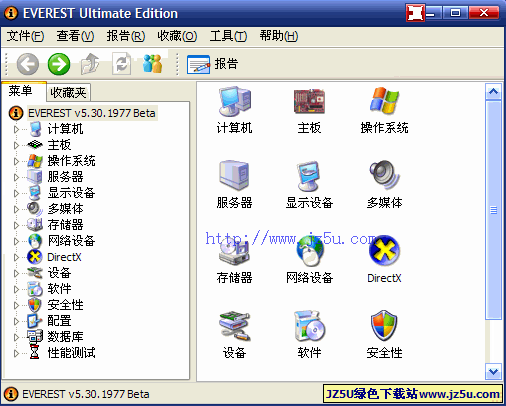The width and height of the screenshot is (506, 406).
Task: Expand the 性能测试 tree node arrow
Action: (x=16, y=353)
